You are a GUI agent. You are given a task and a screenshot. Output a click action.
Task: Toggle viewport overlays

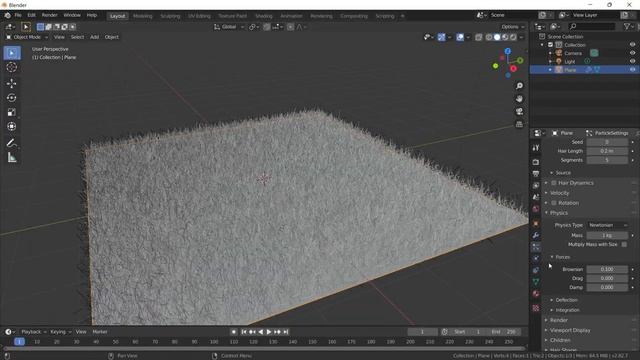(x=460, y=37)
